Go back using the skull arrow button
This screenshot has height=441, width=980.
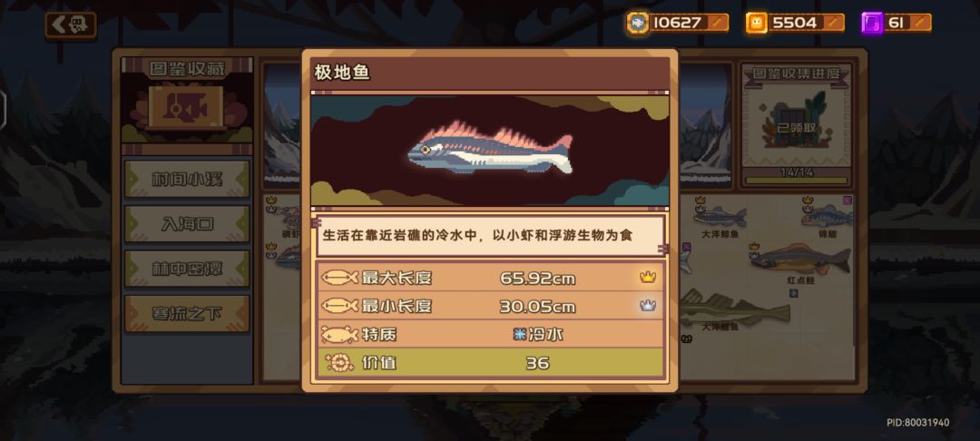71,25
